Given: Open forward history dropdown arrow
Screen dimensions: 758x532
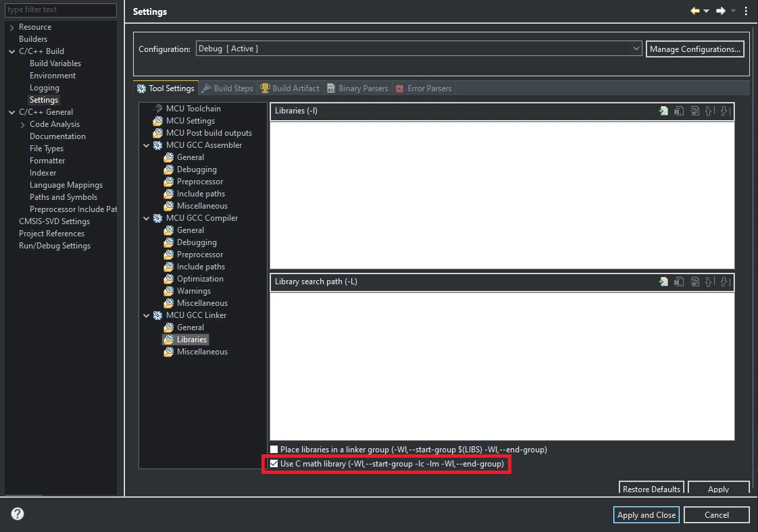Looking at the screenshot, I should click(x=733, y=11).
